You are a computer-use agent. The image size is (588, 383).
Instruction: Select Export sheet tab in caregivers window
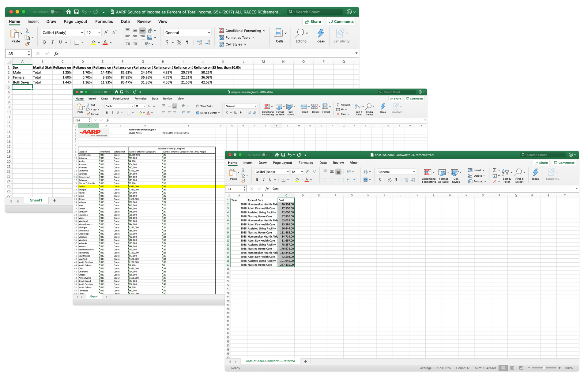pos(94,296)
